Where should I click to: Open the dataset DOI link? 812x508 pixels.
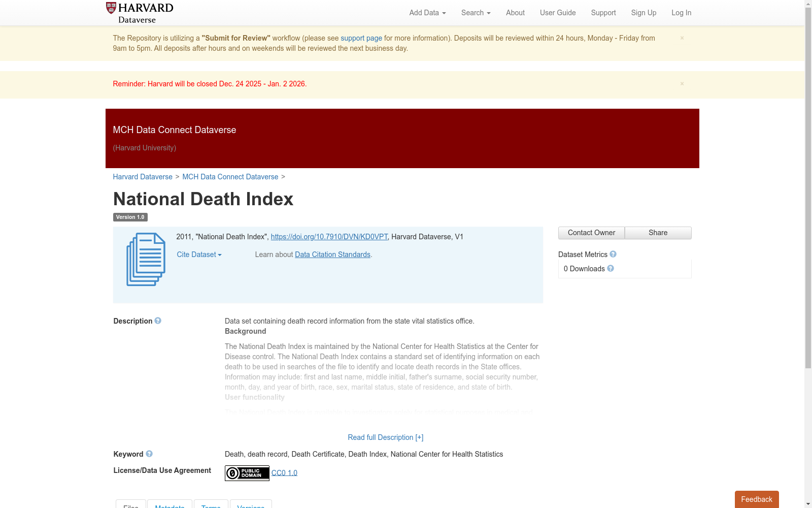coord(329,237)
